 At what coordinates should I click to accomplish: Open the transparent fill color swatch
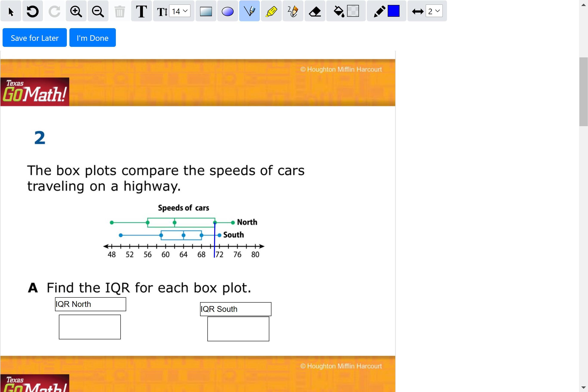pyautogui.click(x=353, y=11)
